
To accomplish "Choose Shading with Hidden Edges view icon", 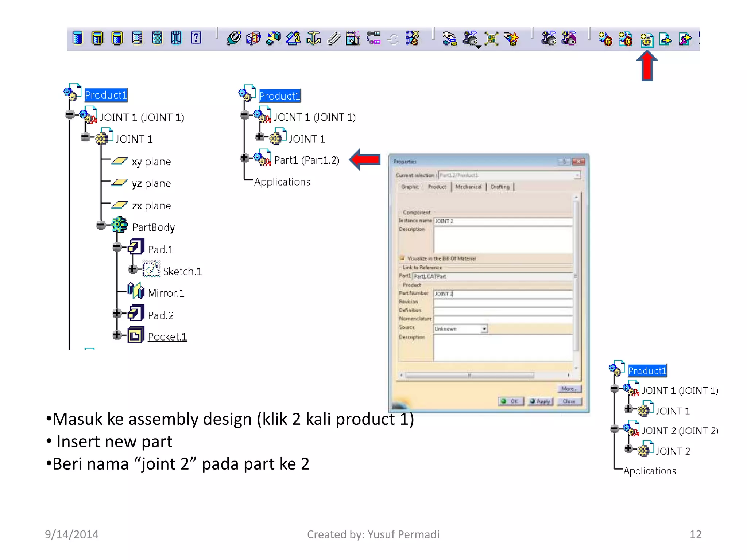I will (x=137, y=38).
